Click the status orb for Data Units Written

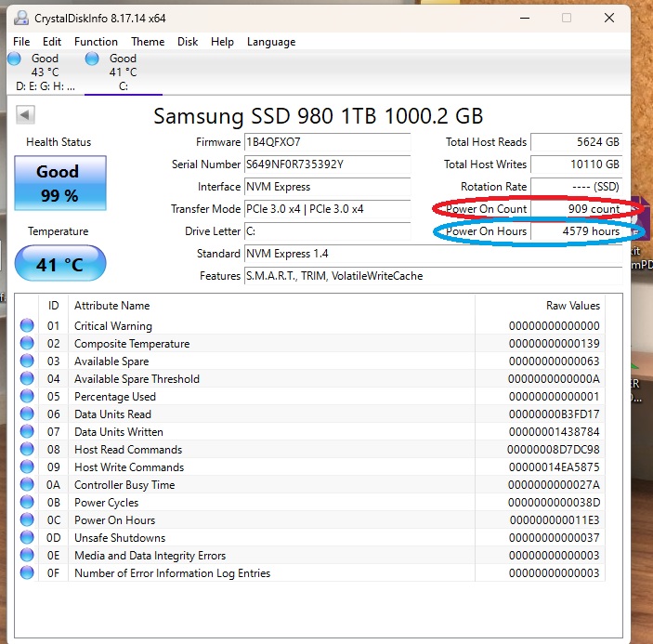(x=27, y=431)
